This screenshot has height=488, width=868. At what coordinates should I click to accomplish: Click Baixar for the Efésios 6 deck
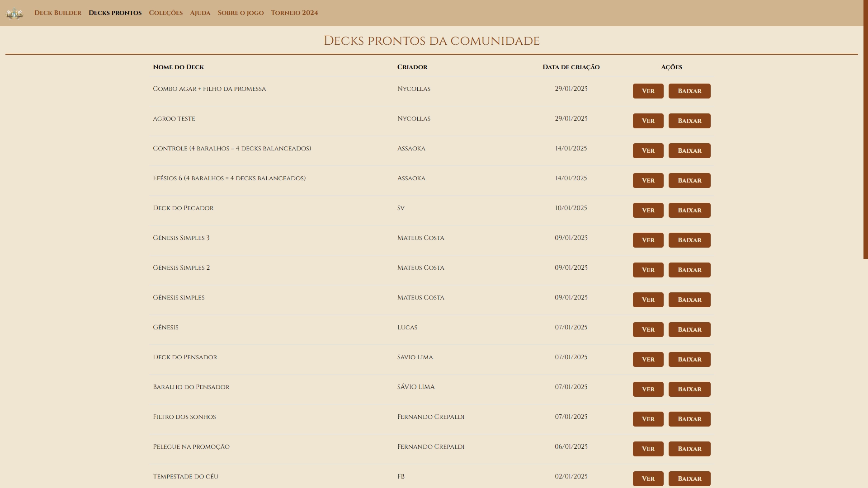689,180
